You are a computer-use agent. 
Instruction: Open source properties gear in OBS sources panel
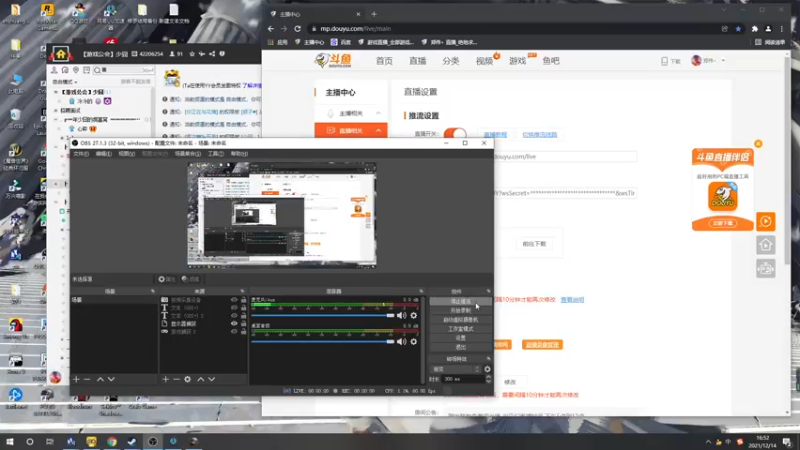(x=188, y=380)
